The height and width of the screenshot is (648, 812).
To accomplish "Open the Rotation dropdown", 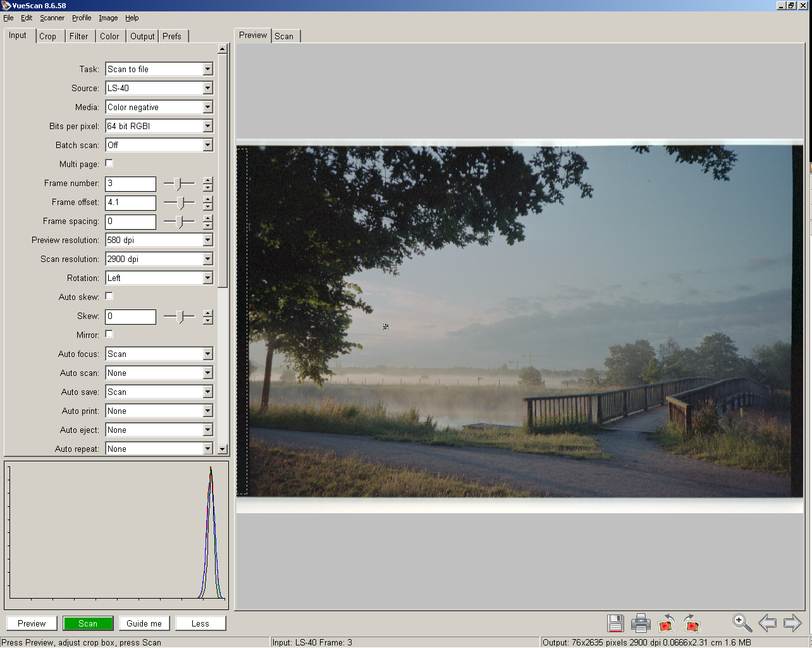I will pos(159,278).
